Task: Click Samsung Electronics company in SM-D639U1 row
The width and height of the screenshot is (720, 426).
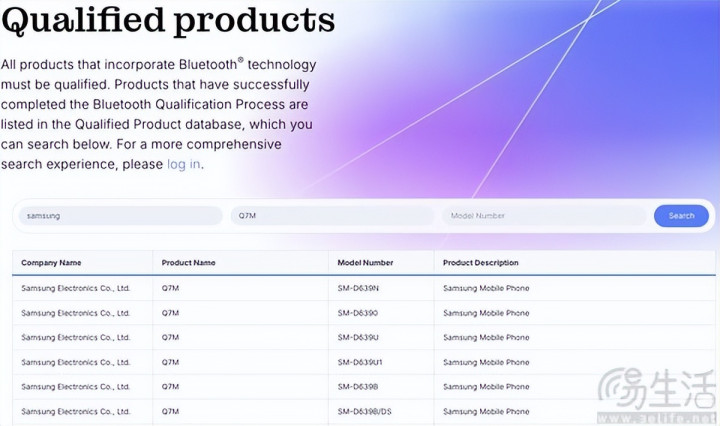Action: pos(75,362)
